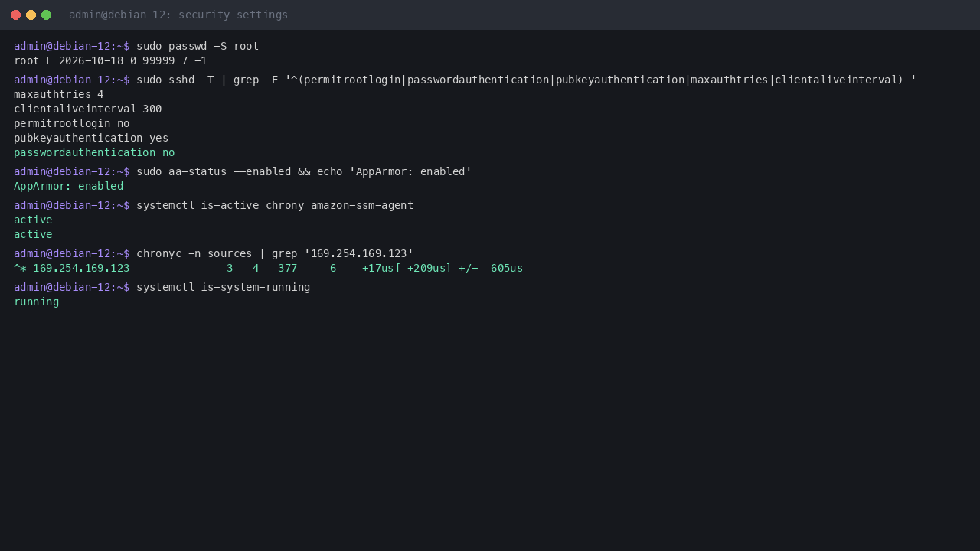Click the window title 'admin@debian-12: security settings'
The height and width of the screenshot is (551, 980).
pyautogui.click(x=178, y=15)
